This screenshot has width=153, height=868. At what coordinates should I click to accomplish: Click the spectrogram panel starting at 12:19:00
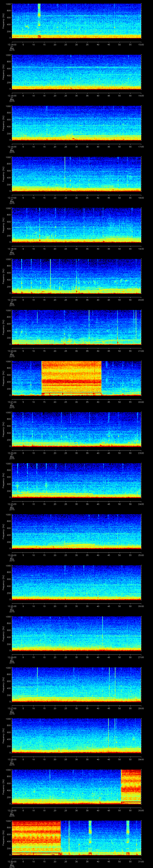pos(77,276)
